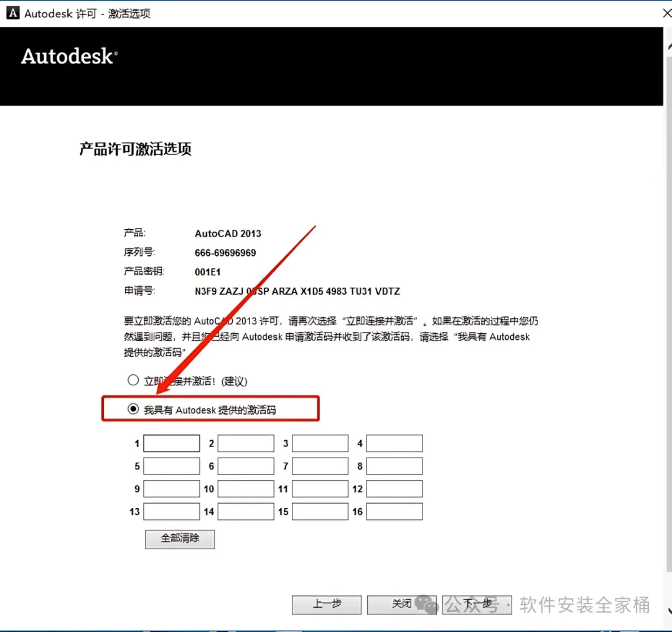Image resolution: width=672 pixels, height=632 pixels.
Task: Click activation code input field 7
Action: (320, 466)
